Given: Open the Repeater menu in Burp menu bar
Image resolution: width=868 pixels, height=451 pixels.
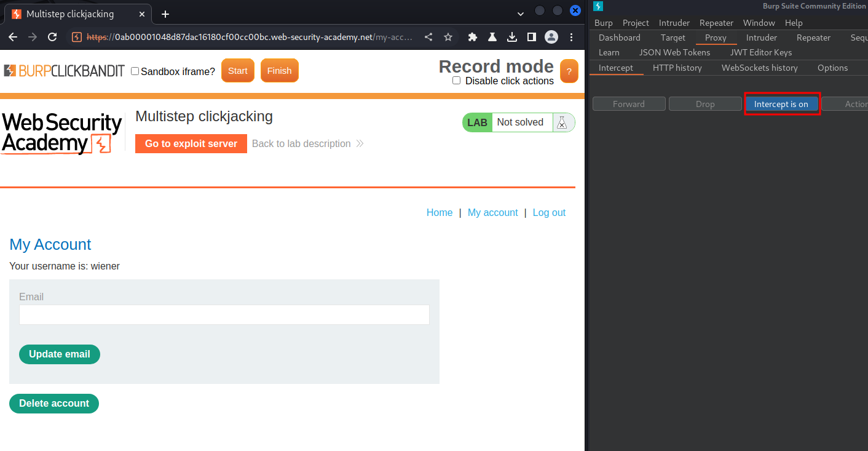Looking at the screenshot, I should pyautogui.click(x=717, y=23).
